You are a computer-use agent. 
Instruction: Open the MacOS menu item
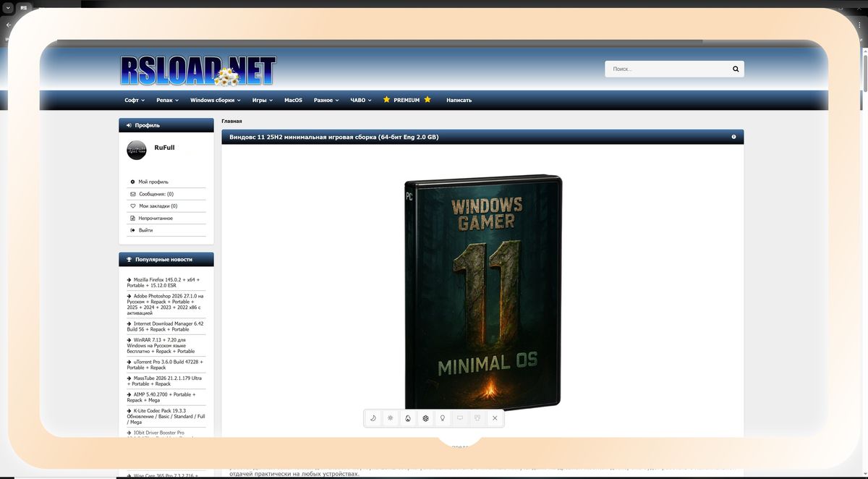point(293,101)
